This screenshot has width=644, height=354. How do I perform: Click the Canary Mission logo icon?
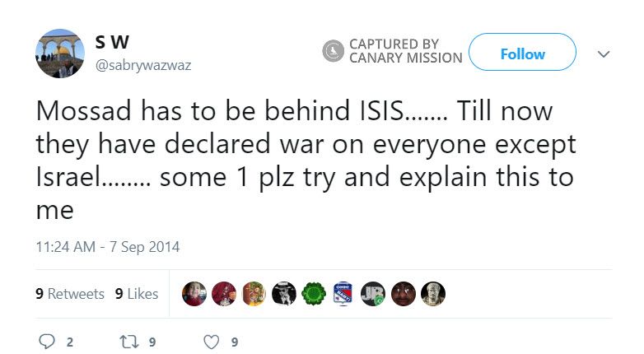tap(332, 51)
